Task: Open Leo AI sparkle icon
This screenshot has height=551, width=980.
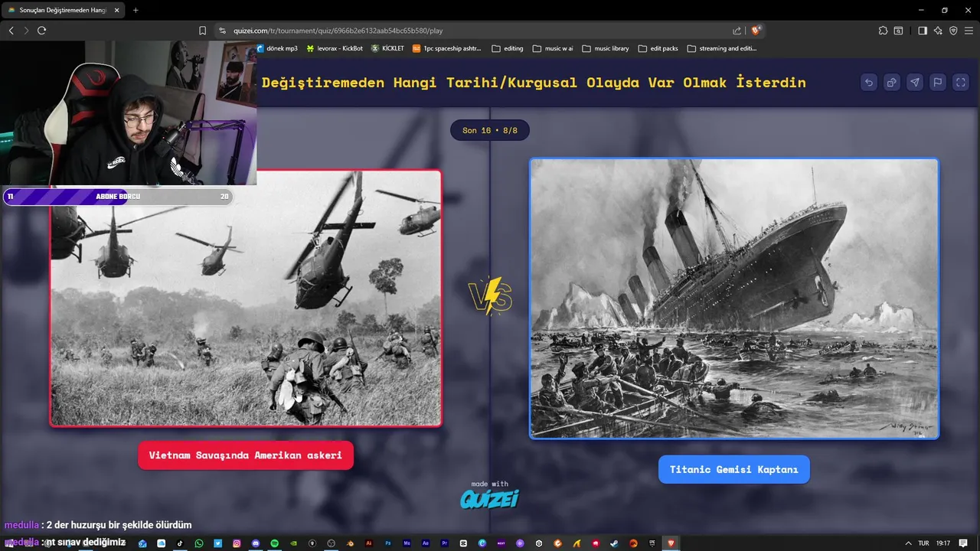Action: [x=938, y=31]
